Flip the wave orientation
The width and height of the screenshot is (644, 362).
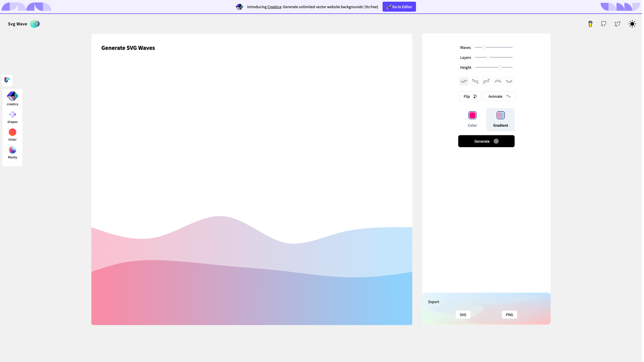(470, 96)
